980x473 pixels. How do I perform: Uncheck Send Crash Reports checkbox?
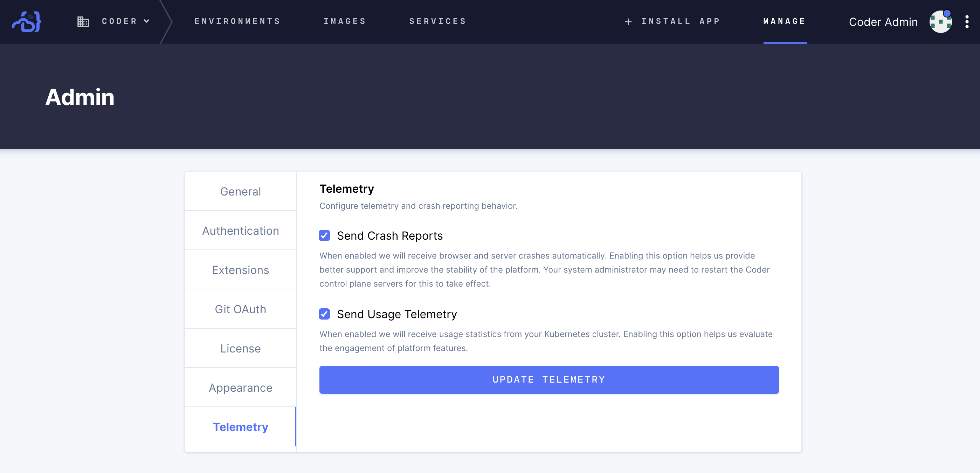pos(324,235)
